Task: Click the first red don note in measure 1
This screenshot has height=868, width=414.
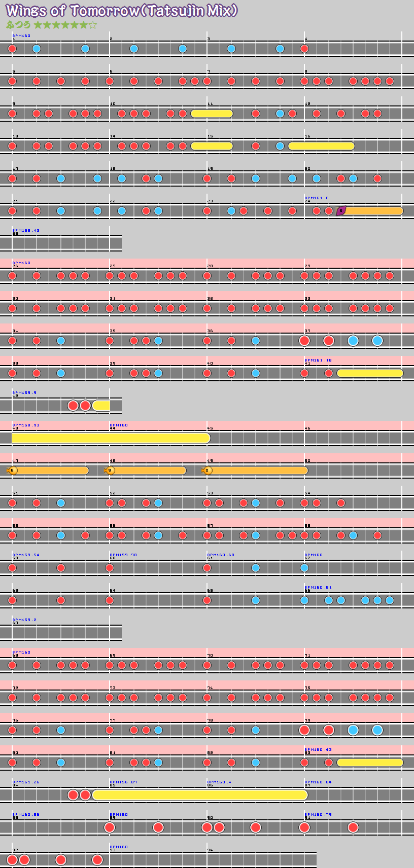Action: tap(12, 49)
